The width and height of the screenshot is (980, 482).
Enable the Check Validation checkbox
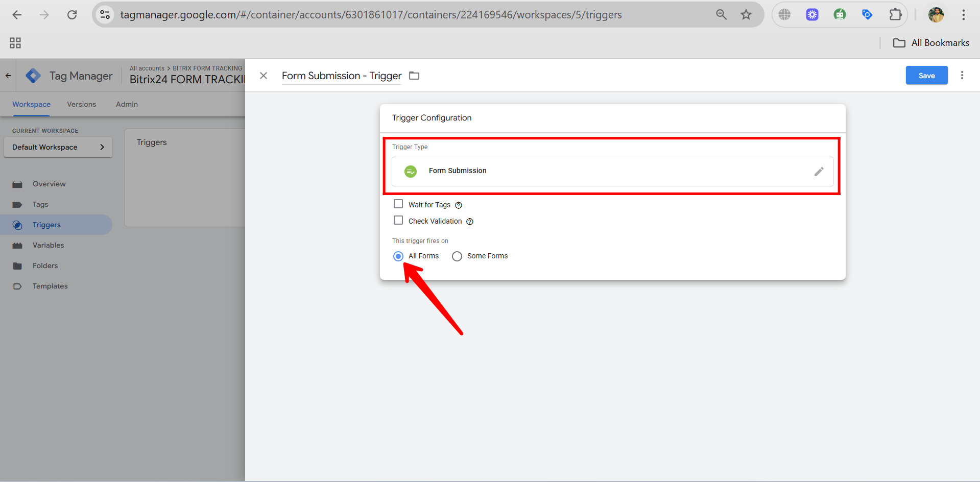(398, 221)
